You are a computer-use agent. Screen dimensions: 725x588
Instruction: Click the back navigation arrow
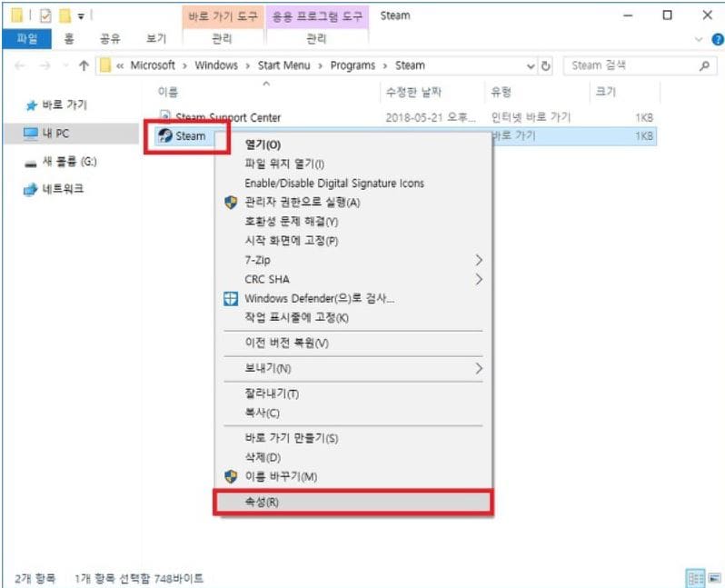(20, 65)
